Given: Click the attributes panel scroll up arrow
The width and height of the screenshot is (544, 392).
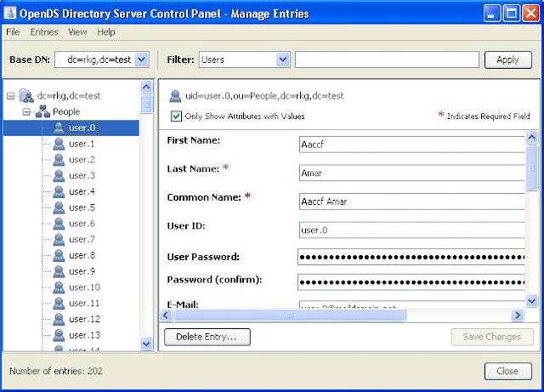Looking at the screenshot, I should tap(531, 138).
